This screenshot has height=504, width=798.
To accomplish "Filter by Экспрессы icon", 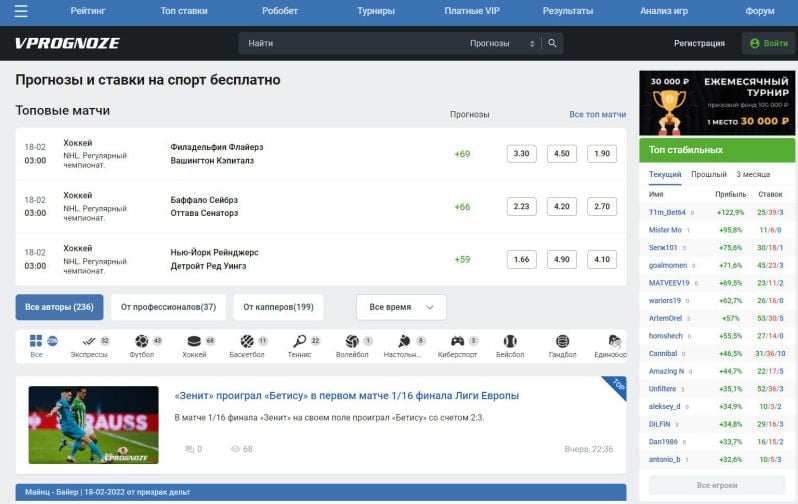I will click(x=89, y=341).
